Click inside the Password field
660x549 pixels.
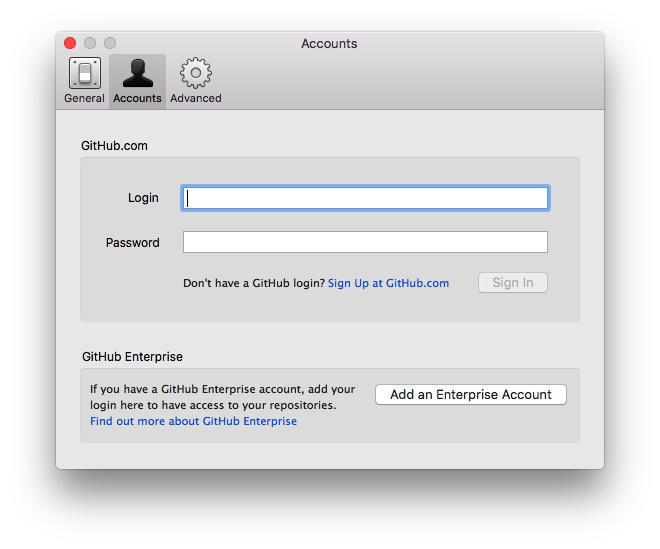click(x=365, y=242)
